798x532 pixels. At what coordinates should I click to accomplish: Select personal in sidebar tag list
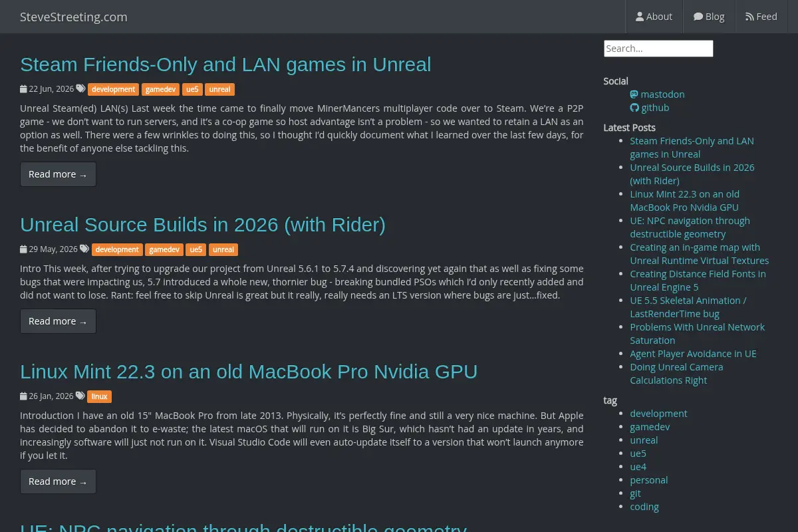tap(649, 480)
